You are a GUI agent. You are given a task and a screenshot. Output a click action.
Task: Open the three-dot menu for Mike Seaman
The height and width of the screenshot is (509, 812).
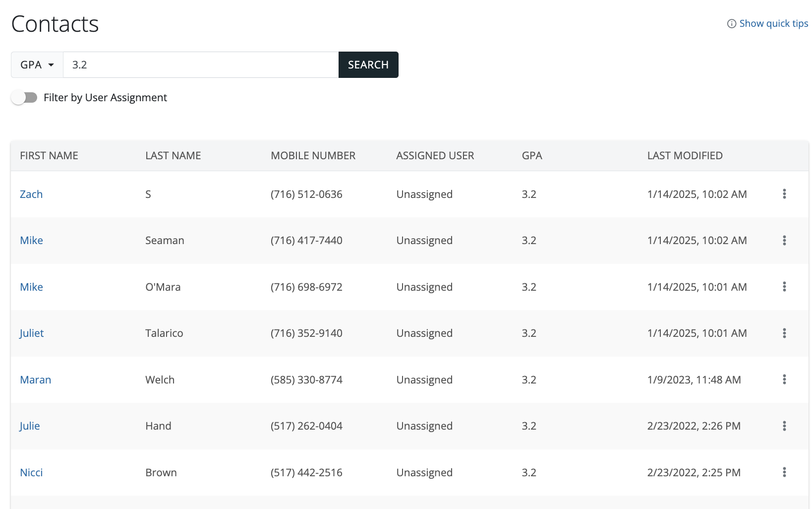784,241
